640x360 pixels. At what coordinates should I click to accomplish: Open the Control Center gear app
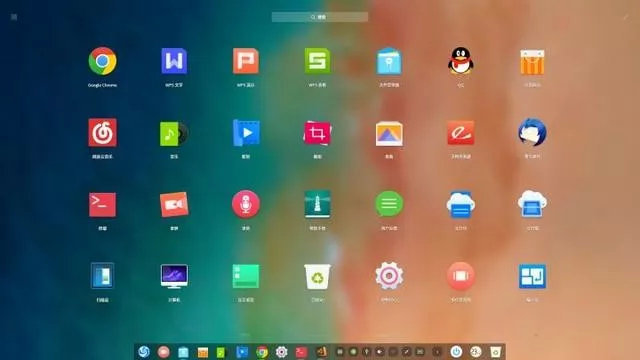point(389,276)
